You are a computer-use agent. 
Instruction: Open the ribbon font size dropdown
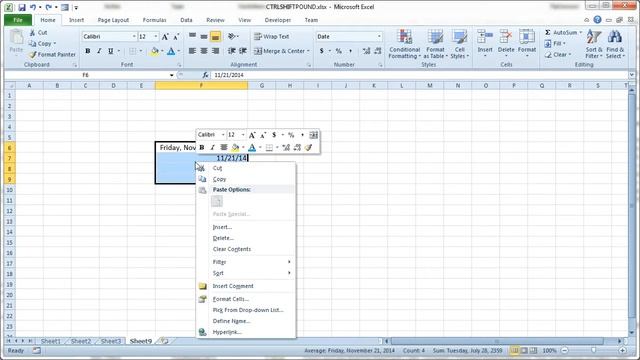click(156, 37)
